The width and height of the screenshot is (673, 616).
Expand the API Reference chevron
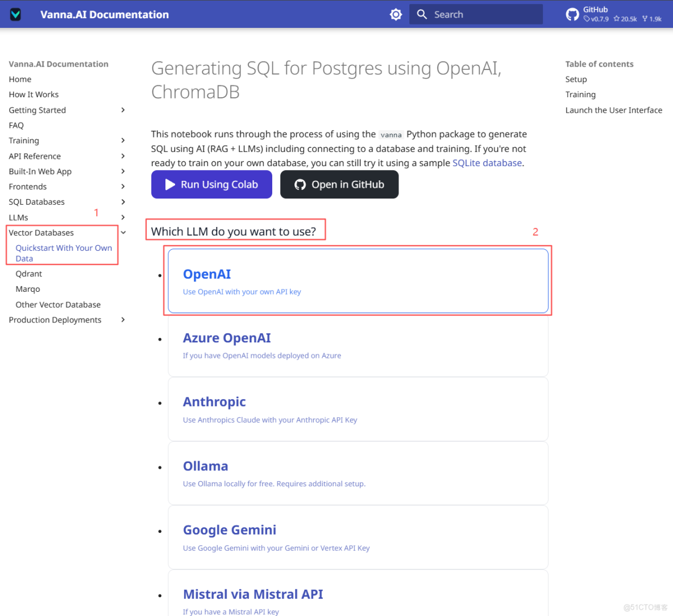123,156
